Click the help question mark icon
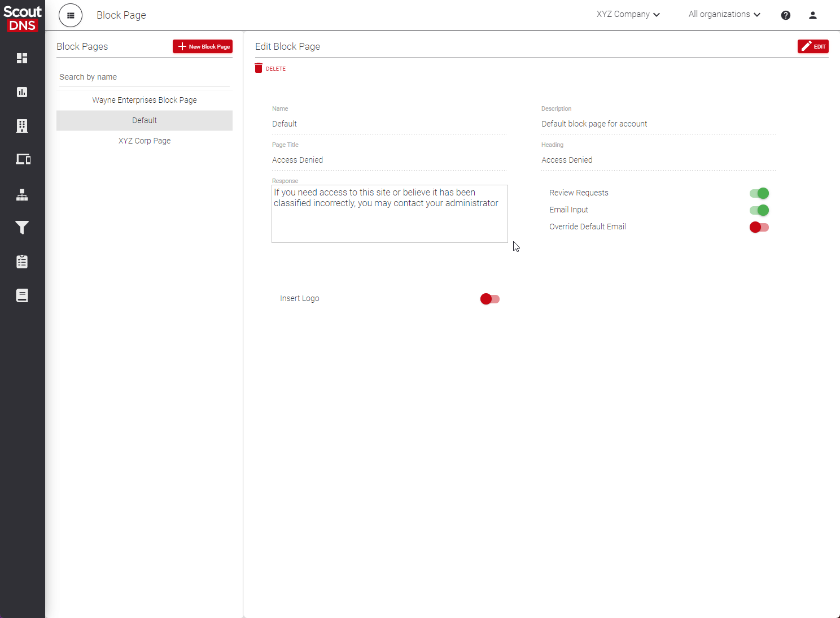Viewport: 840px width, 618px height. coord(785,15)
